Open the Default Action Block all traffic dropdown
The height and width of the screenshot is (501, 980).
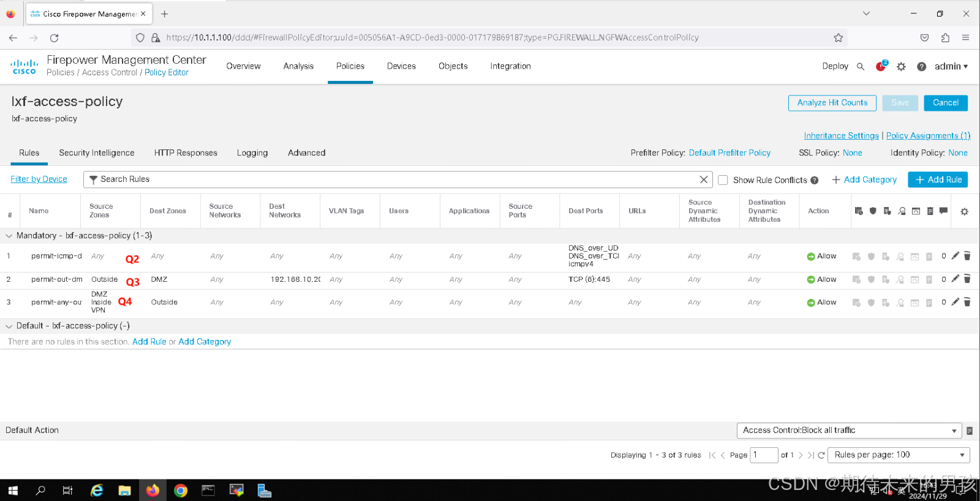(x=850, y=431)
